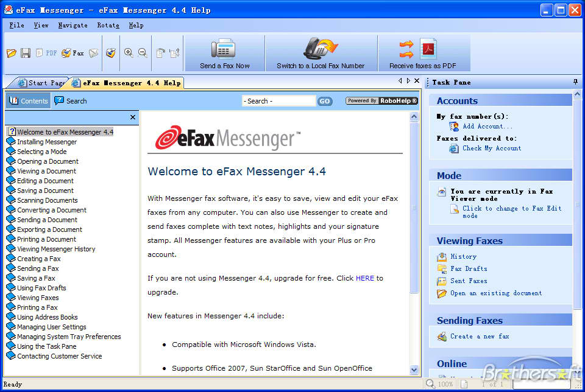This screenshot has width=585, height=392.
Task: Click Send a Fax Now button
Action: pyautogui.click(x=225, y=54)
